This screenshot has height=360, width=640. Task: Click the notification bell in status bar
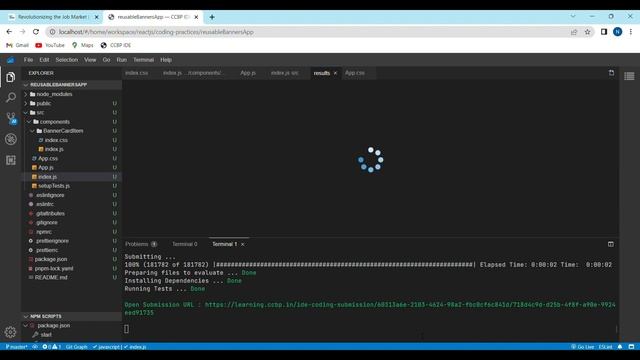tap(620, 347)
